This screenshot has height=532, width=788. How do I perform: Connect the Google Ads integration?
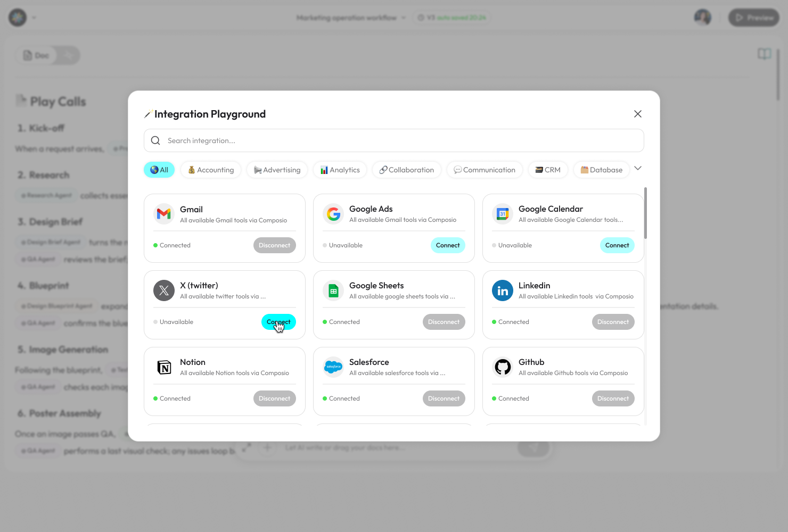448,245
